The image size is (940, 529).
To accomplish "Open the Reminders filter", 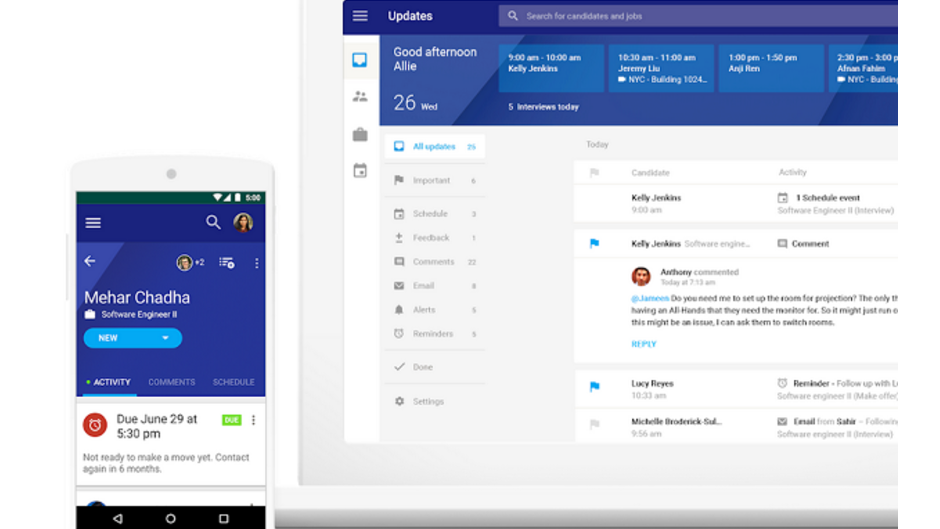I will click(x=435, y=334).
